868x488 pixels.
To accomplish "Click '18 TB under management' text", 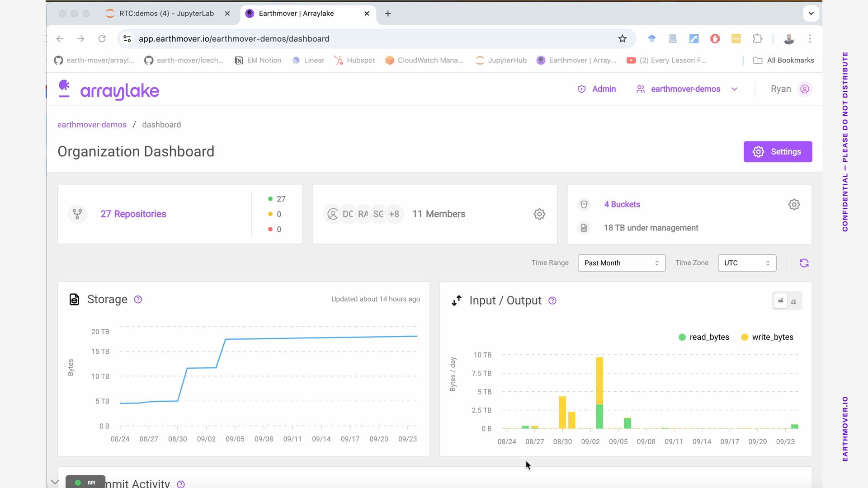I will [651, 228].
